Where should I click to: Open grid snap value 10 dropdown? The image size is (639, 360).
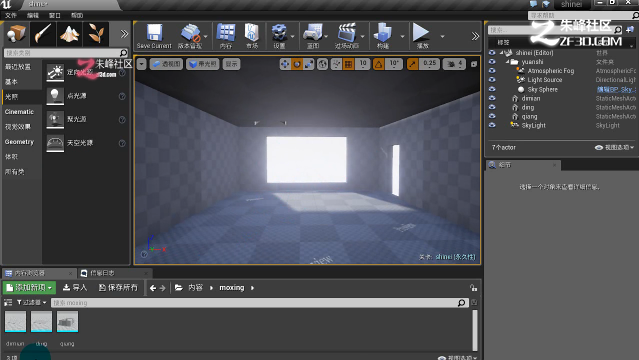click(363, 64)
